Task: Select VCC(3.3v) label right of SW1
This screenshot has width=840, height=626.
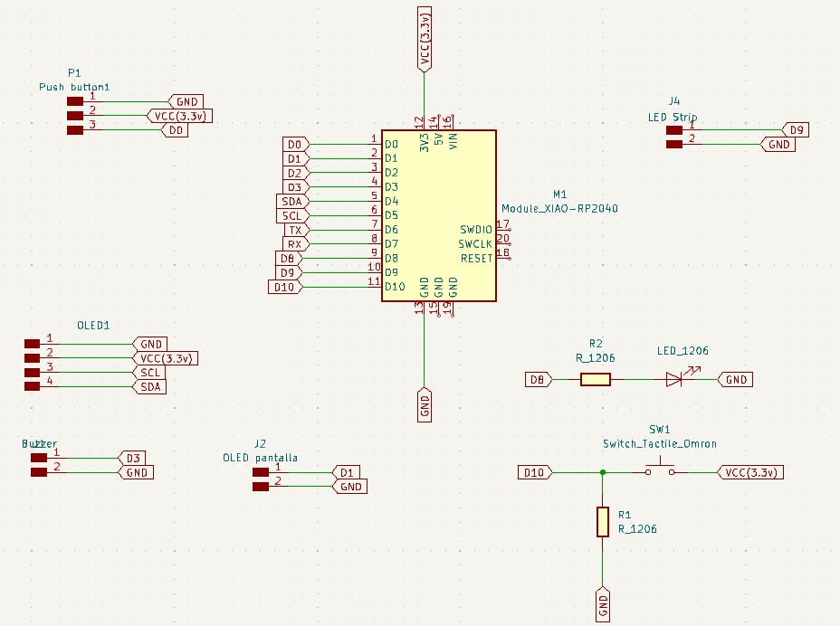Action: point(750,472)
